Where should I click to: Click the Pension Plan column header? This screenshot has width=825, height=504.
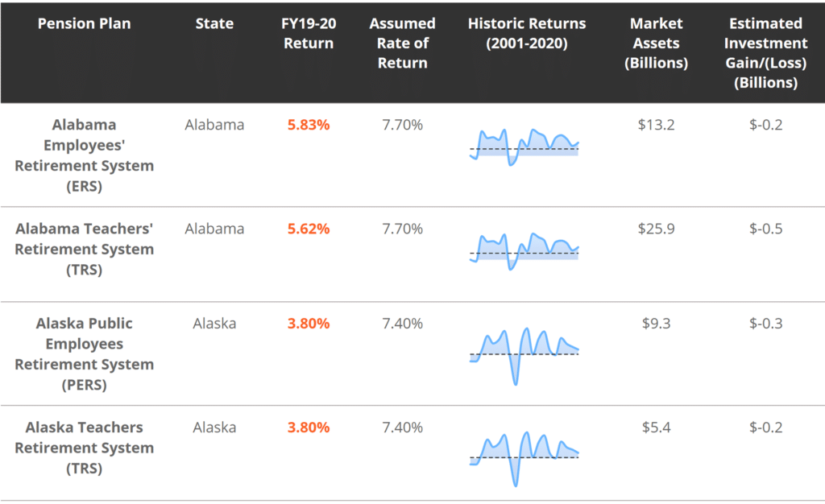tap(84, 23)
